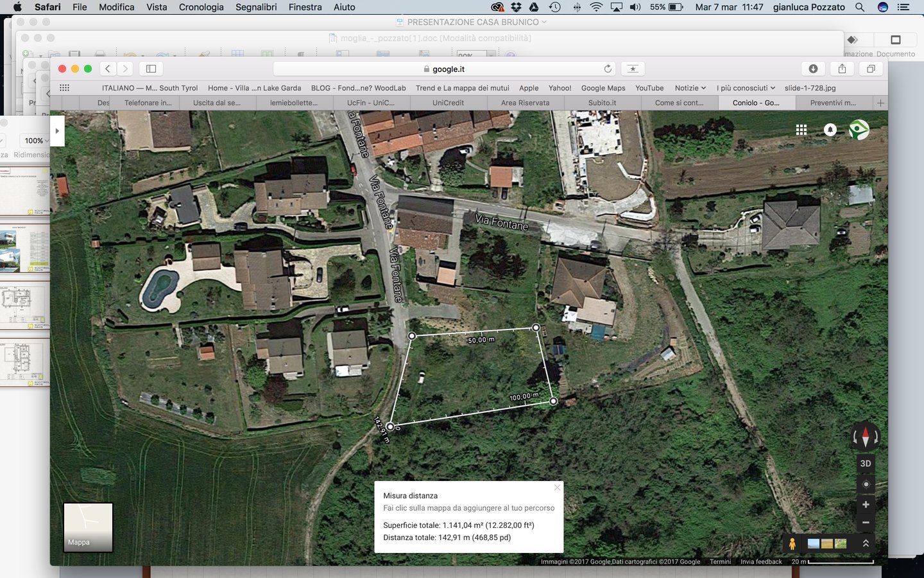Switch to Mappa layer view
924x578 pixels.
[88, 527]
